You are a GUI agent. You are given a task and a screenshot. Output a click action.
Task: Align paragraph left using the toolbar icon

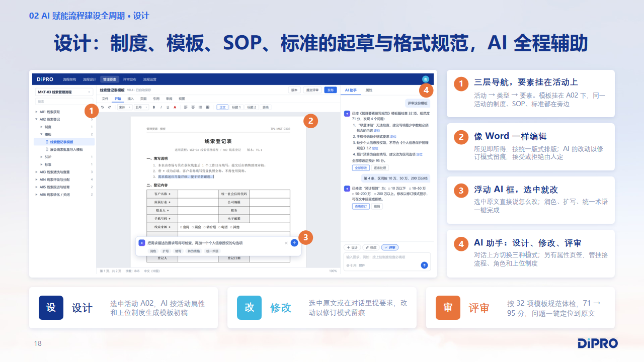pos(186,107)
